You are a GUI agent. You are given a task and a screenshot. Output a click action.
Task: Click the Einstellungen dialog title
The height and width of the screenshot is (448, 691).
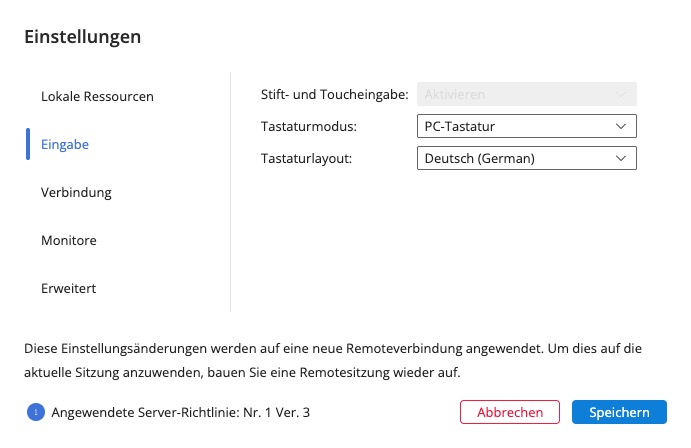[x=82, y=37]
